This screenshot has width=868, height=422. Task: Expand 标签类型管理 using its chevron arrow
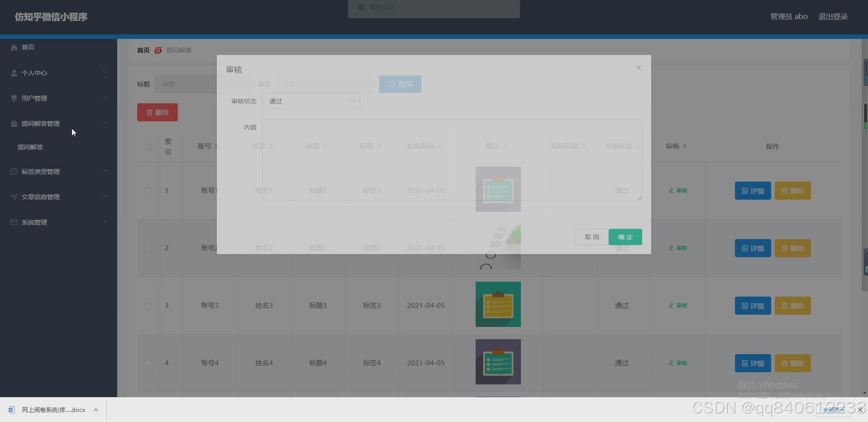pyautogui.click(x=105, y=171)
